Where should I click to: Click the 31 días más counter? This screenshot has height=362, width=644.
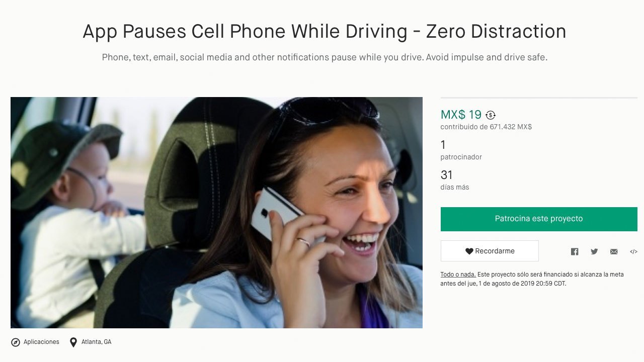click(x=455, y=180)
